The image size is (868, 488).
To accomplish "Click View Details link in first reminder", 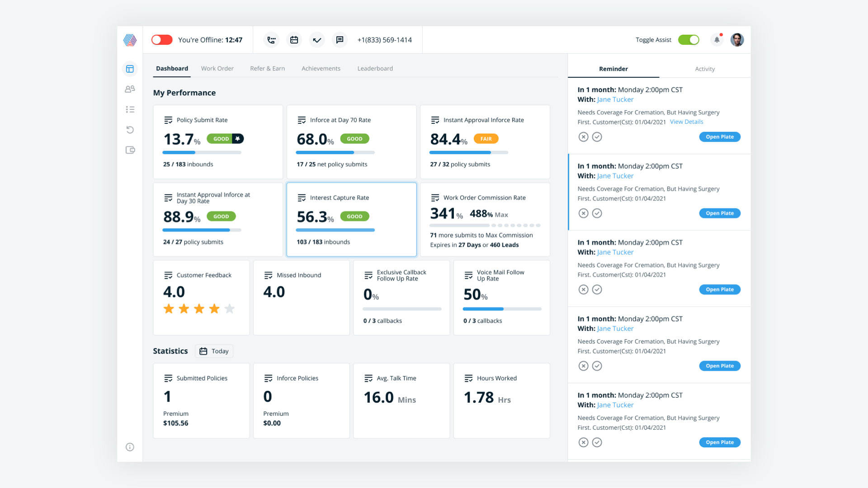I will (686, 122).
